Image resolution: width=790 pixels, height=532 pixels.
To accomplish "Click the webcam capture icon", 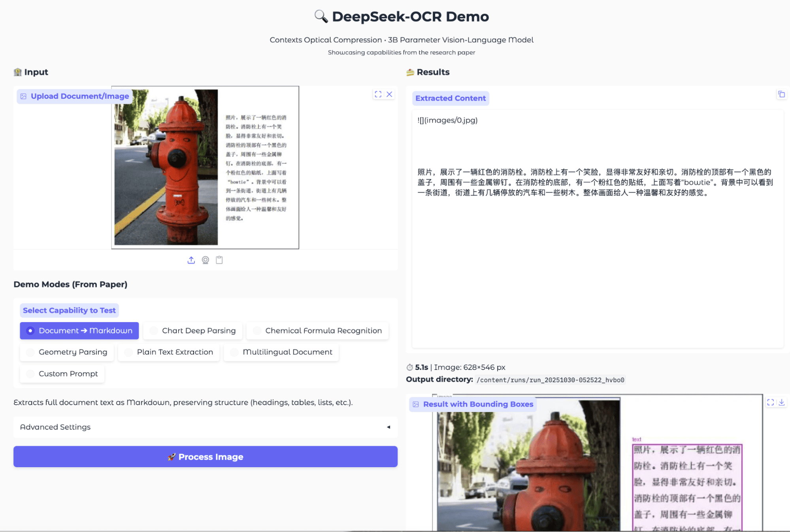I will (x=205, y=260).
